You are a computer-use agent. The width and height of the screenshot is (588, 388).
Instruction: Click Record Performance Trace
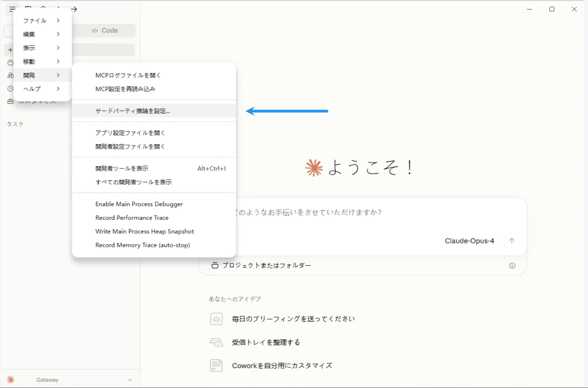point(154,218)
